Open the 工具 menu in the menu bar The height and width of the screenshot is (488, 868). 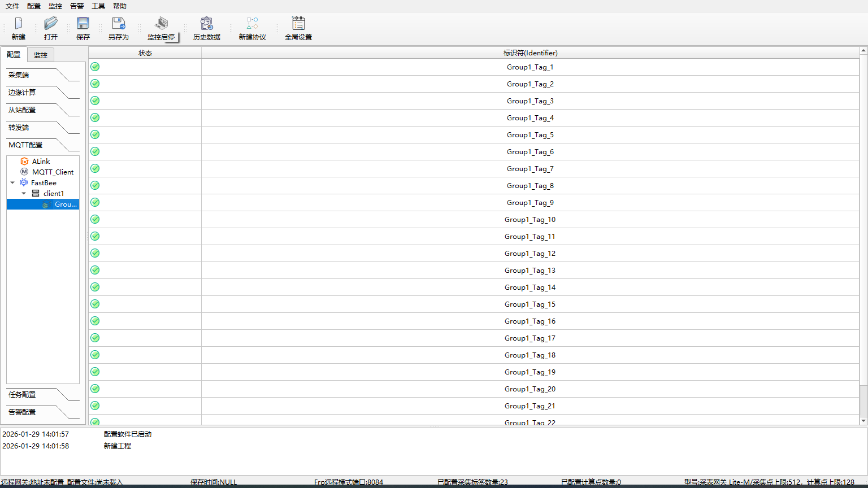[98, 6]
